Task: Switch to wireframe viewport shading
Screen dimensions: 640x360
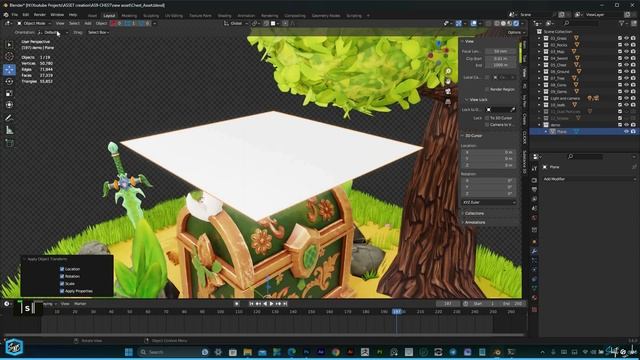Action: tap(497, 23)
